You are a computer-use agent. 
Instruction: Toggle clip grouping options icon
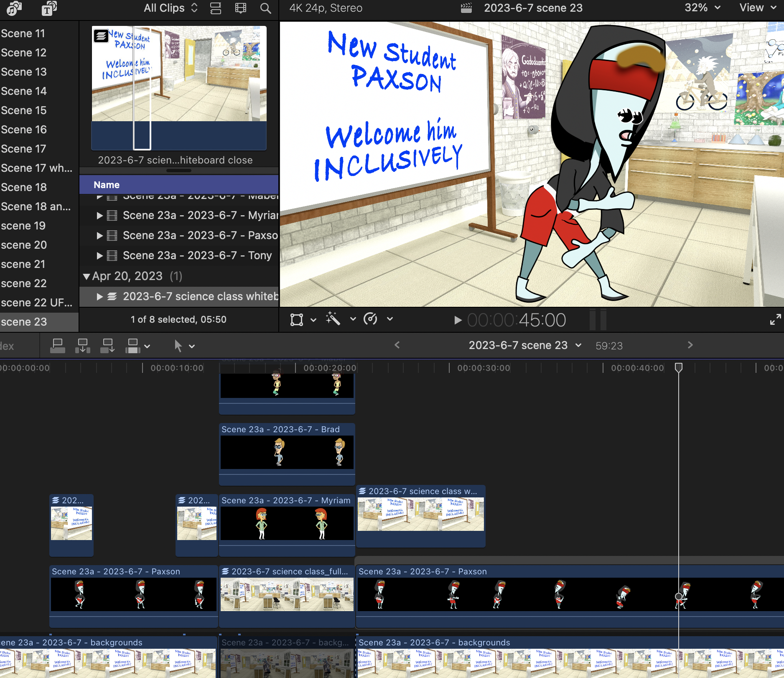coord(216,8)
